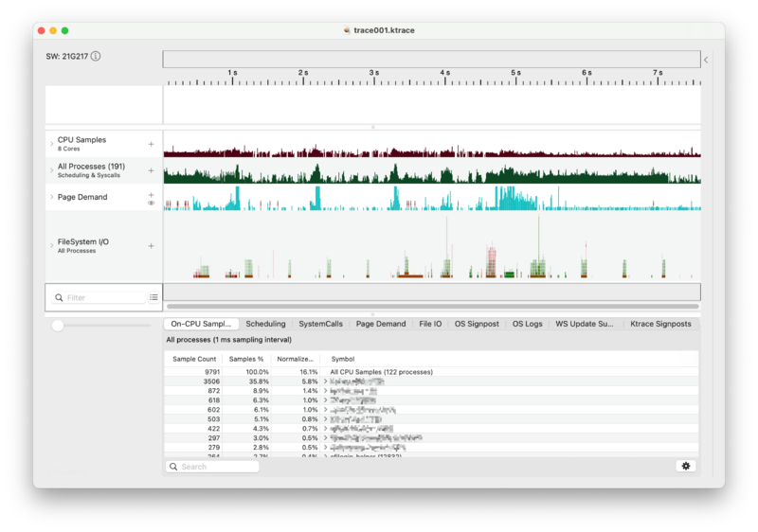Image resolution: width=758 pixels, height=532 pixels.
Task: Expand the 618 sample count row
Action: tap(325, 400)
